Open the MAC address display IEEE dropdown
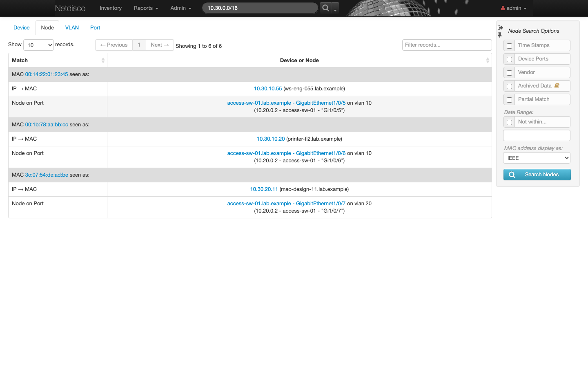This screenshot has height=368, width=588. pyautogui.click(x=537, y=158)
